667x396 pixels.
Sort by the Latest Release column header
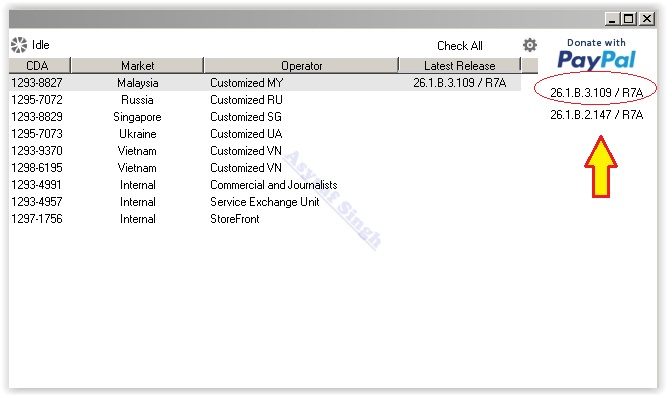[459, 66]
